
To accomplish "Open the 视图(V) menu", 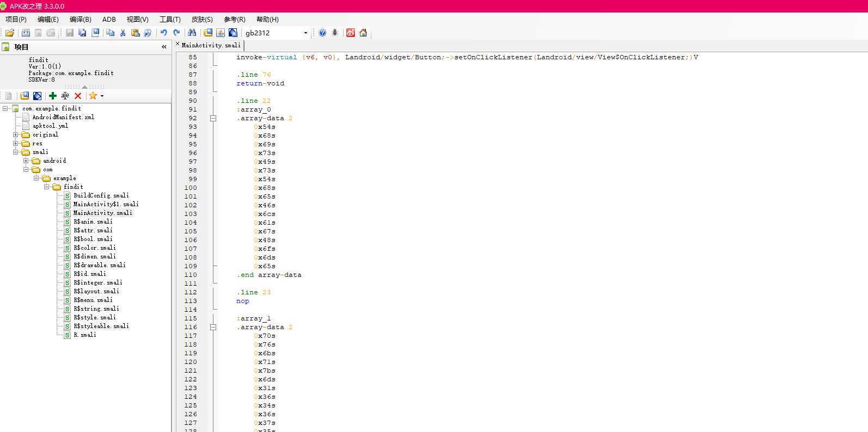I will click(x=137, y=19).
